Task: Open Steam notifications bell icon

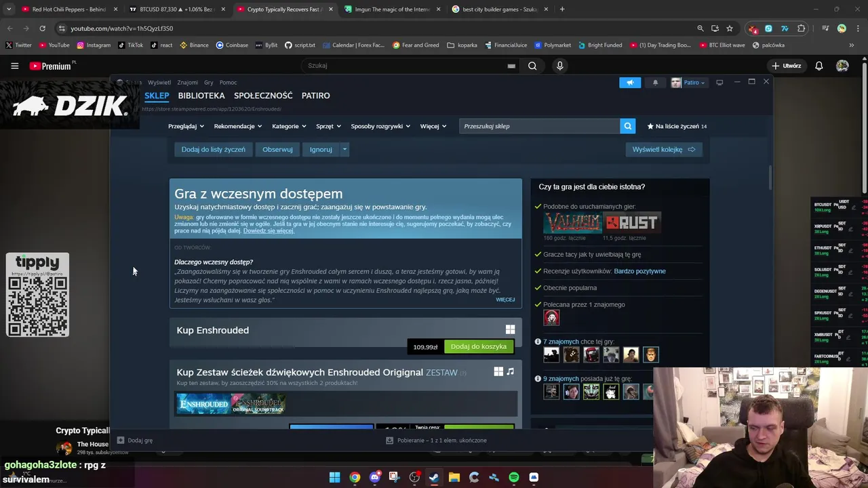Action: coord(655,83)
